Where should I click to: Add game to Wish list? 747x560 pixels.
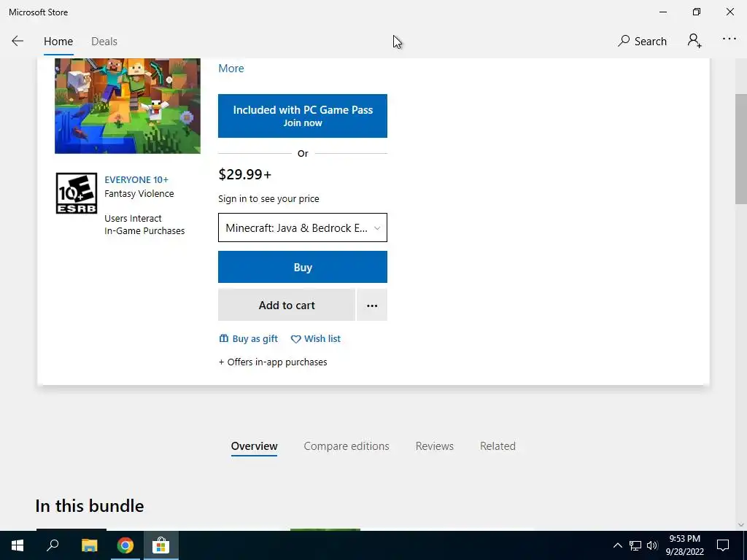pyautogui.click(x=315, y=338)
